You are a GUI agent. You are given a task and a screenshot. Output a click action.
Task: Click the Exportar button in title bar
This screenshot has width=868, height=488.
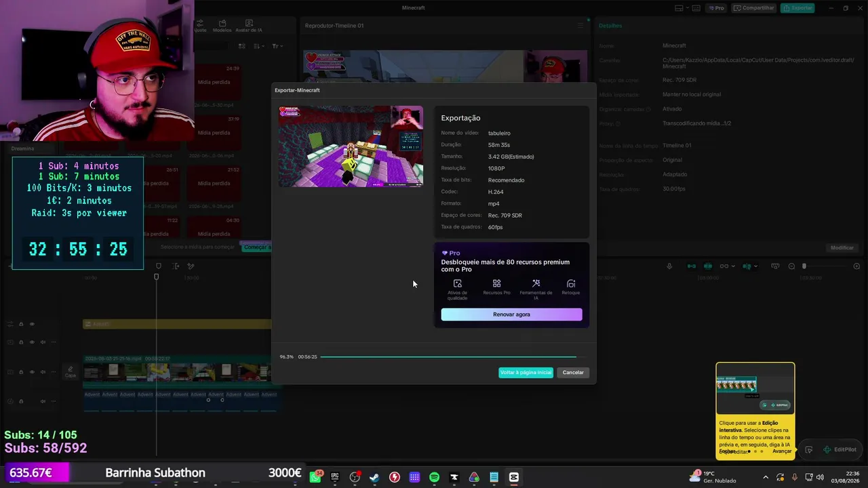797,8
